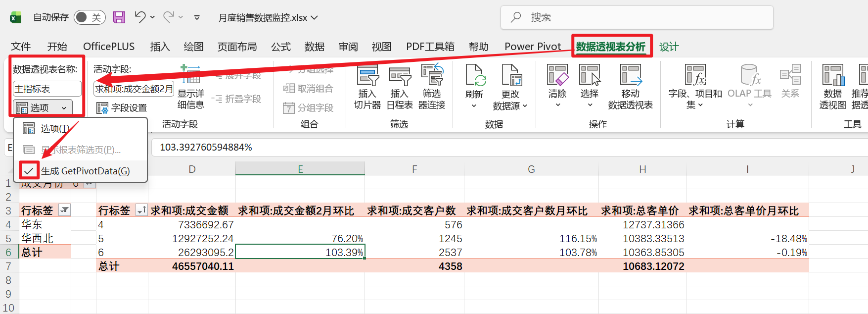Click the search magnifier icon
868x314 pixels.
click(x=516, y=17)
